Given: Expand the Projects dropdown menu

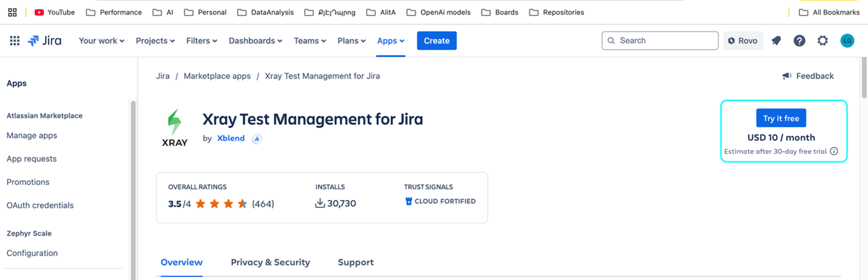Looking at the screenshot, I should pos(155,41).
